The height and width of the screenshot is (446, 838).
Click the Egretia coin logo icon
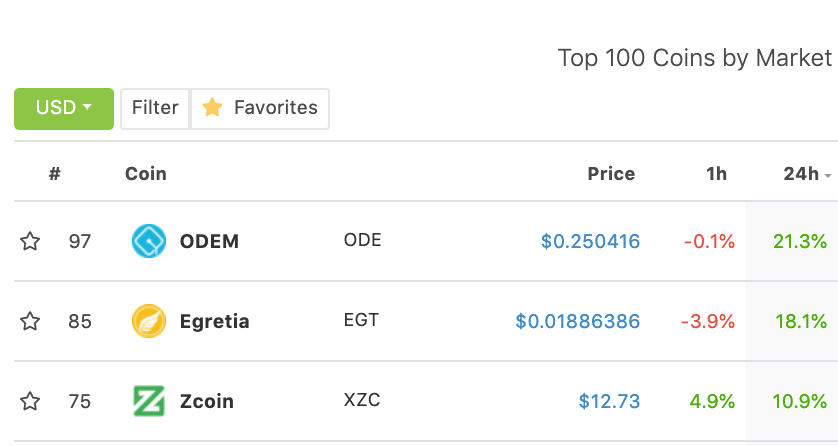pos(149,321)
